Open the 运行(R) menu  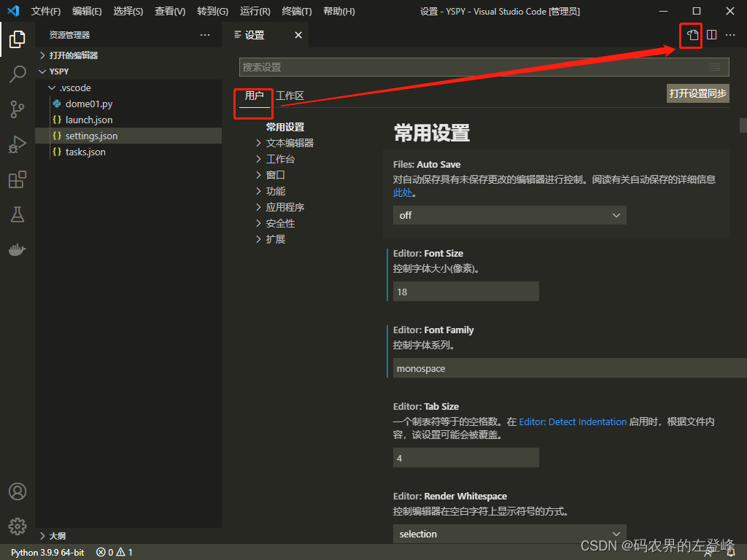255,11
